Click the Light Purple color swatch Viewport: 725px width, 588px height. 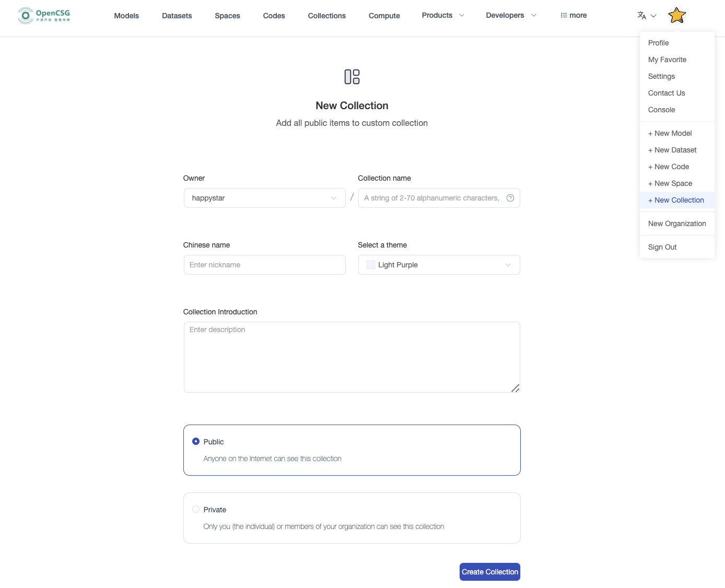[371, 265]
